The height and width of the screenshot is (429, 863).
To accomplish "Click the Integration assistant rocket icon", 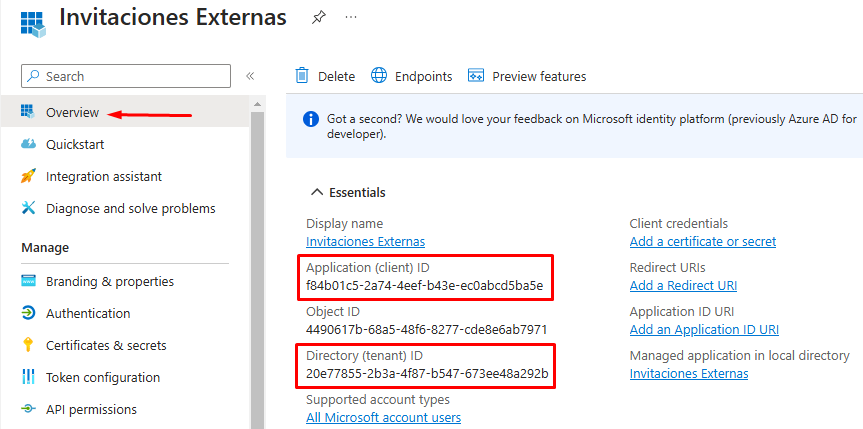I will click(x=28, y=176).
